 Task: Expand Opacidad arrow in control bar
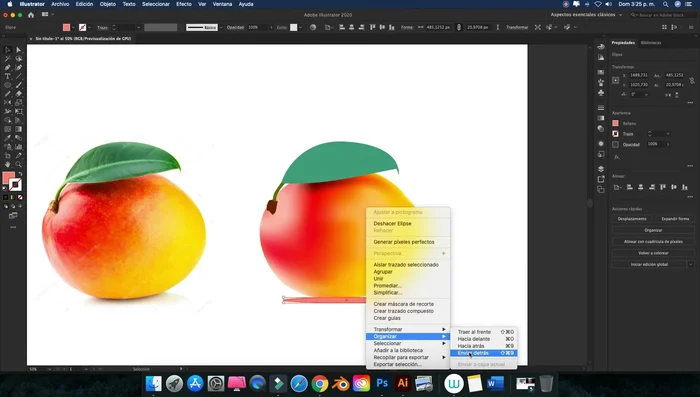click(x=271, y=27)
